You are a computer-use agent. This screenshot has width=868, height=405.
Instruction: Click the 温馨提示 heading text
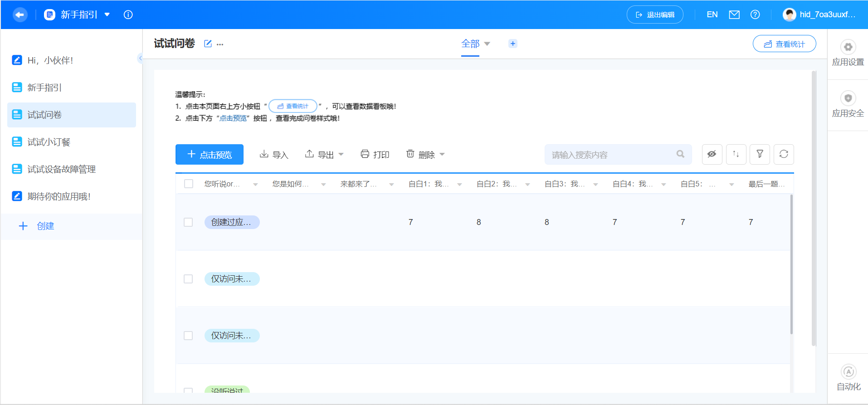click(190, 94)
